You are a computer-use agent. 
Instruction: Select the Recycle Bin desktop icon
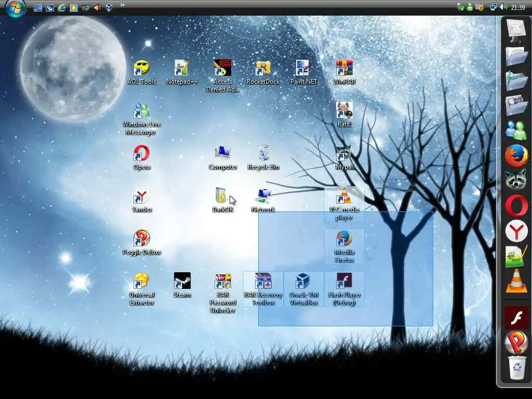[x=263, y=157]
